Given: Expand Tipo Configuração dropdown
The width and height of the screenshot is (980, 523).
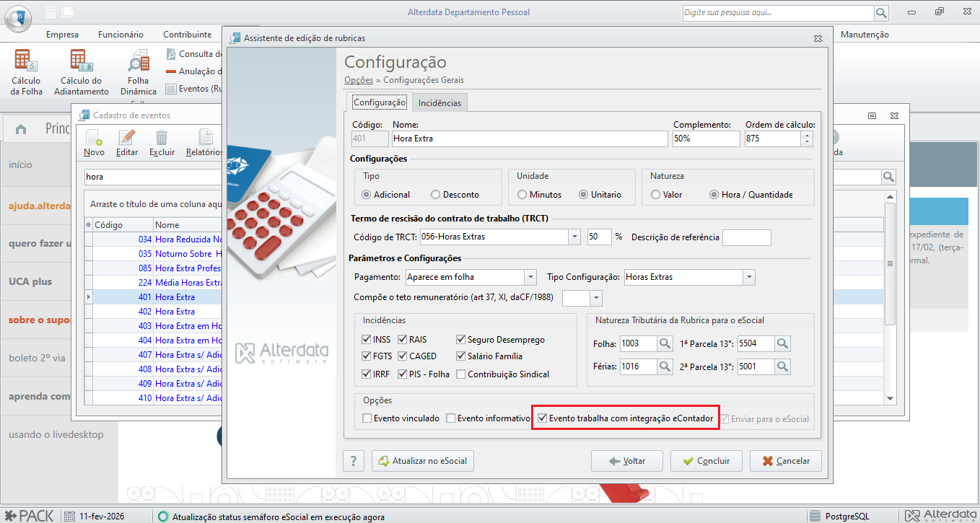Looking at the screenshot, I should (x=748, y=277).
